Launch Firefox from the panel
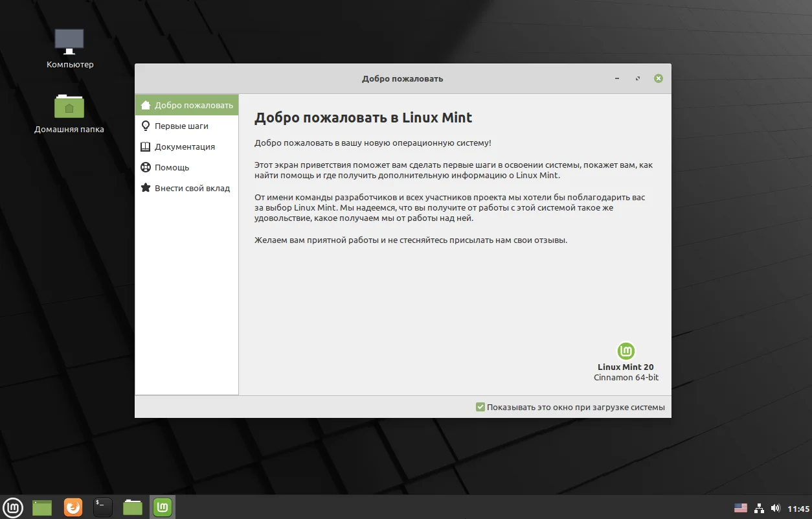The image size is (812, 519). point(73,507)
